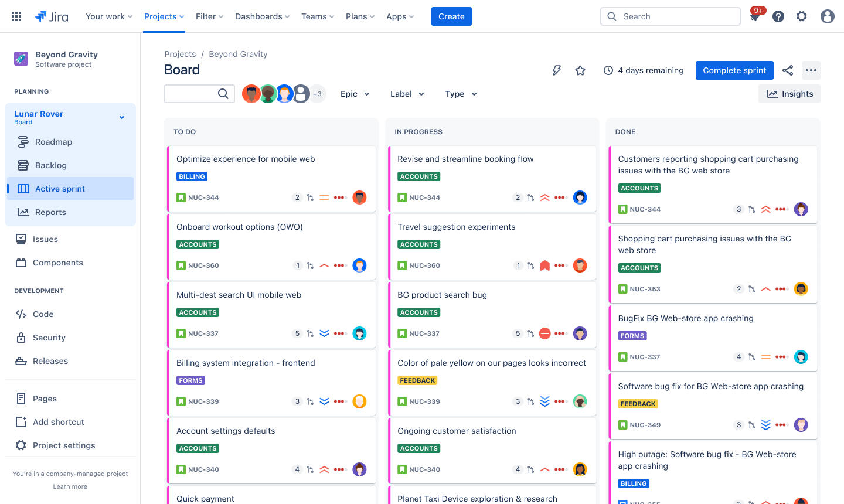The height and width of the screenshot is (504, 844).
Task: Open the Releases page from the sidebar
Action: (49, 361)
